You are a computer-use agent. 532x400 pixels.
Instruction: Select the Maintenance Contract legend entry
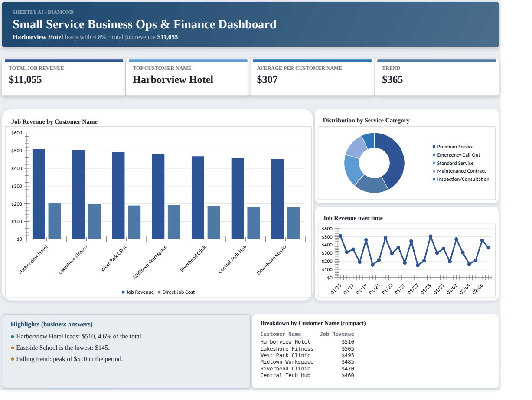click(459, 171)
